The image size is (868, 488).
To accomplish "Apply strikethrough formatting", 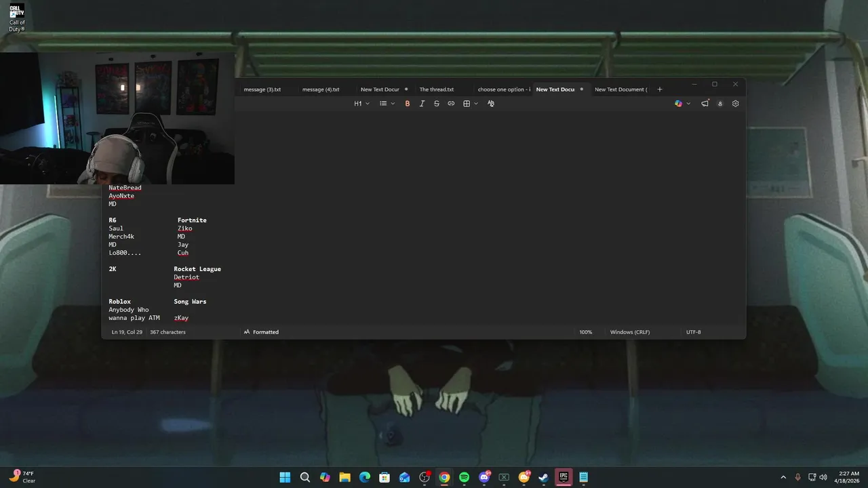I will click(x=437, y=104).
